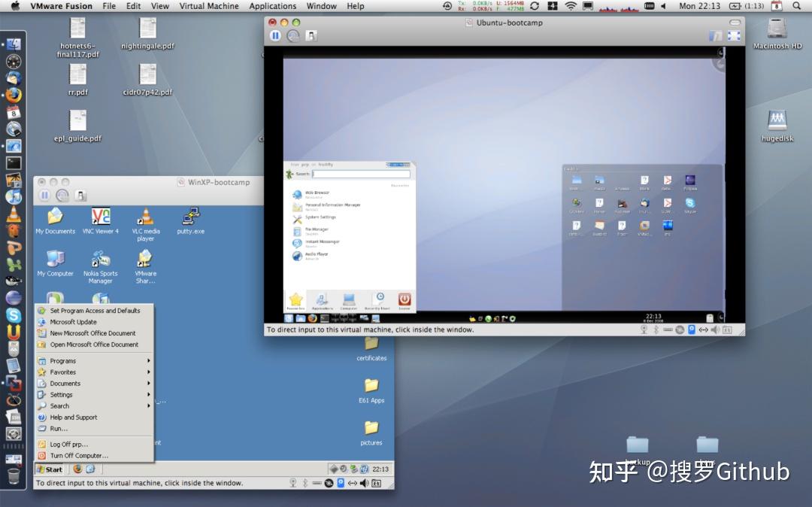Image resolution: width=812 pixels, height=507 pixels.
Task: Pause the WinXP-bootcamp virtual machine
Action: (x=44, y=196)
